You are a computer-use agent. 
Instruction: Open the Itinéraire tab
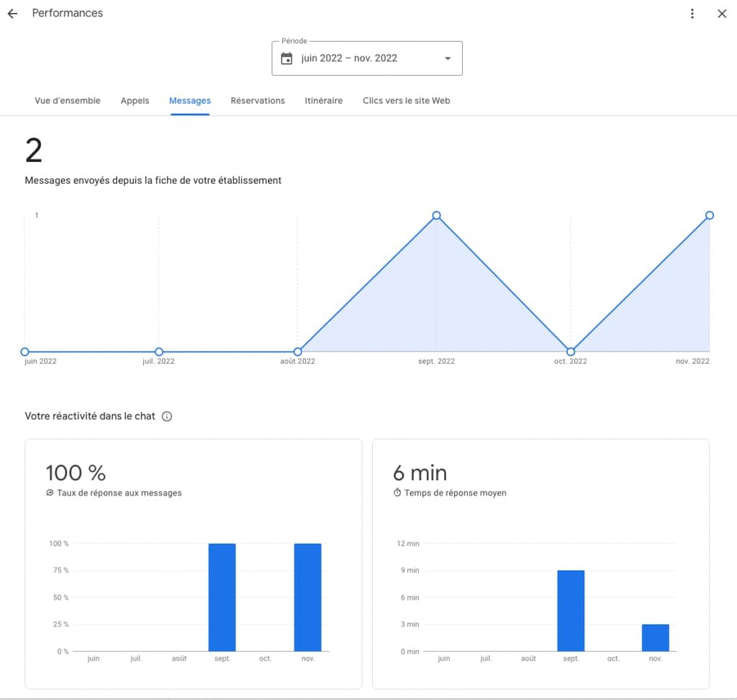click(x=323, y=101)
